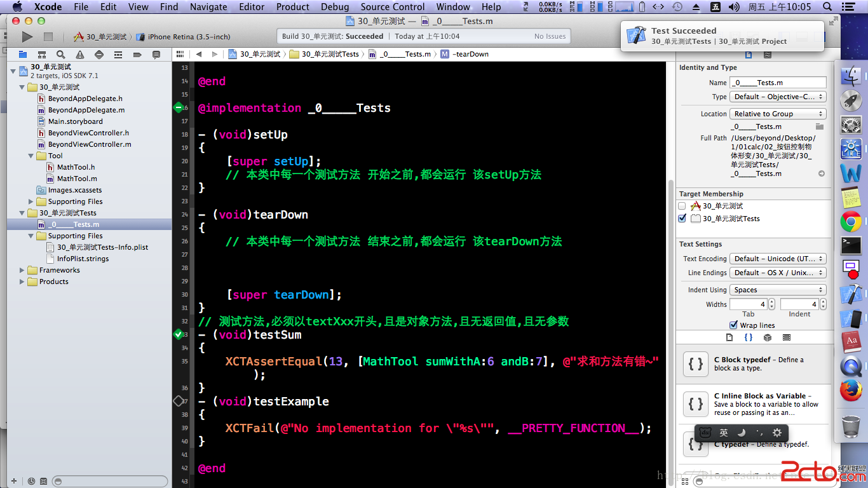
Task: Show the File Template library
Action: [x=729, y=337]
